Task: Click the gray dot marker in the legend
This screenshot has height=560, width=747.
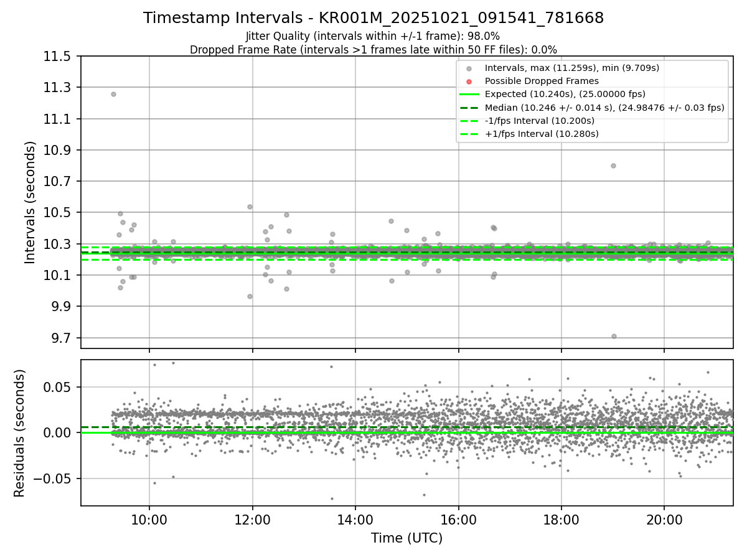Action: (468, 68)
